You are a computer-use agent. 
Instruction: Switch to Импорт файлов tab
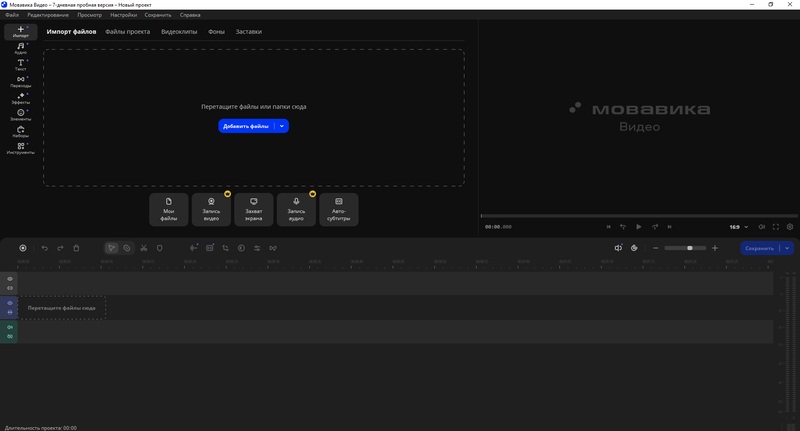[71, 32]
